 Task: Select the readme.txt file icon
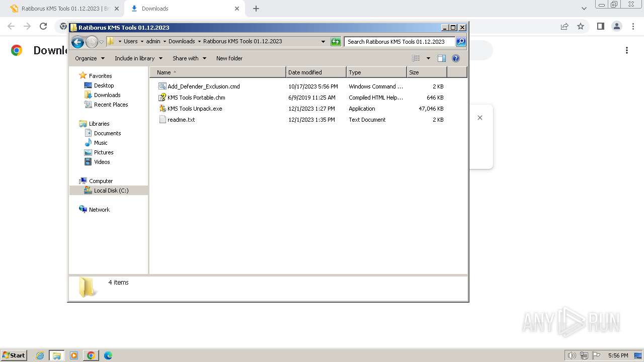point(162,120)
